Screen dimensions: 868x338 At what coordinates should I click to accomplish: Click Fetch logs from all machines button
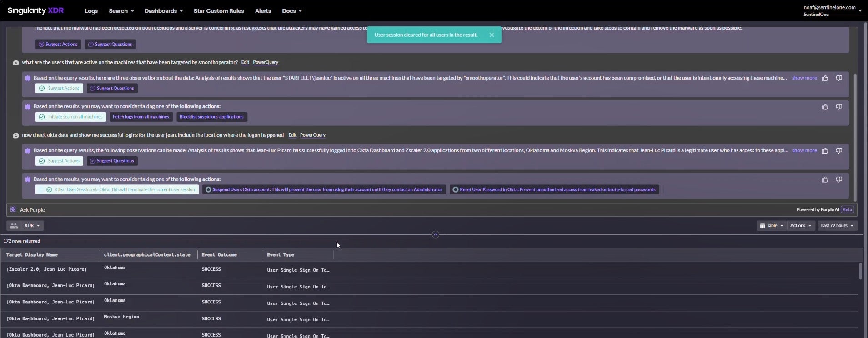point(140,117)
